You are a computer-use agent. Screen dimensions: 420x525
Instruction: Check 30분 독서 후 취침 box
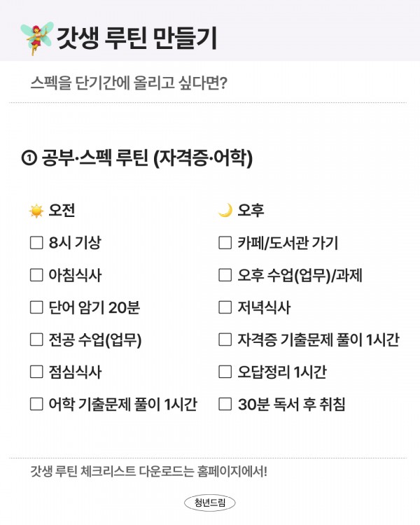[x=225, y=405]
